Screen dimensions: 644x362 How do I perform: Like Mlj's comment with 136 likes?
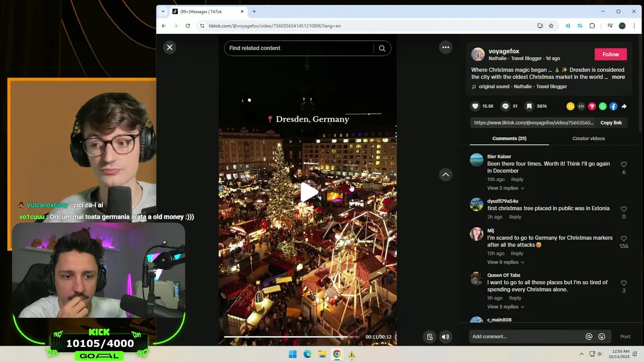click(624, 238)
